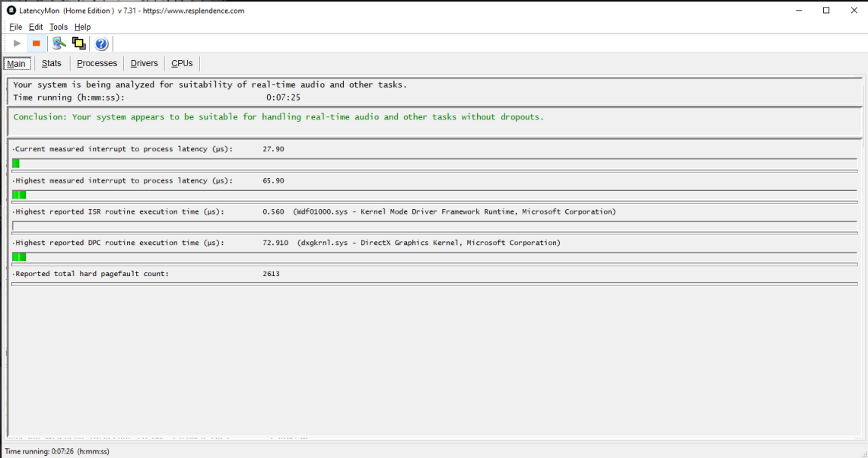
Task: Switch to the CPUs tab
Action: click(182, 64)
